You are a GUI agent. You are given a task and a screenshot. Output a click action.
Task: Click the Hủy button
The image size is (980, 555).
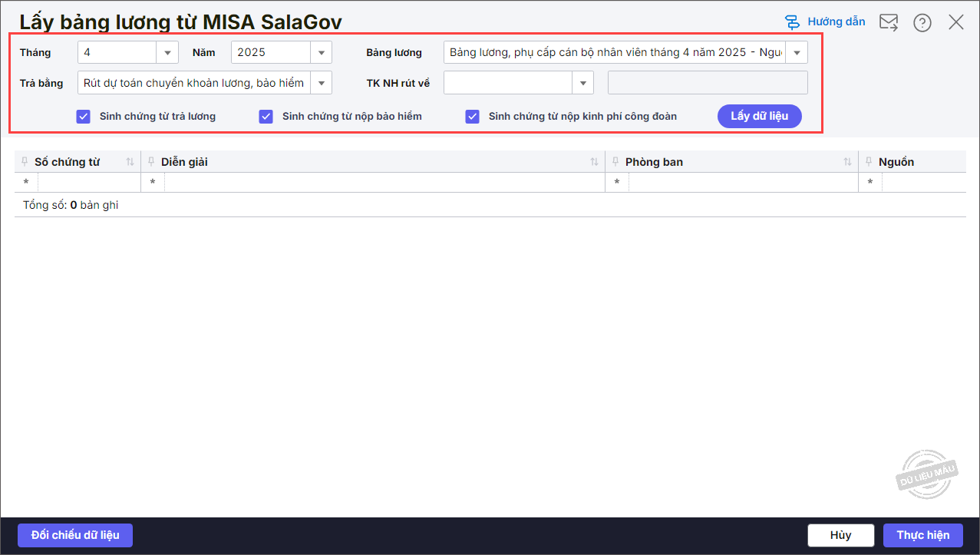point(841,535)
